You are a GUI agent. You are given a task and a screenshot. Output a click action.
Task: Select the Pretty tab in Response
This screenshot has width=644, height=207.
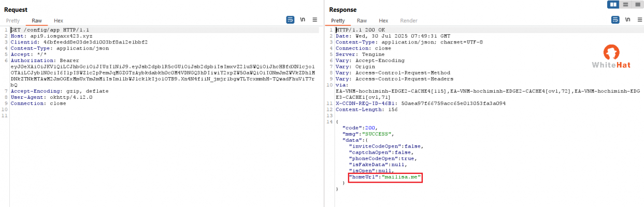click(338, 21)
